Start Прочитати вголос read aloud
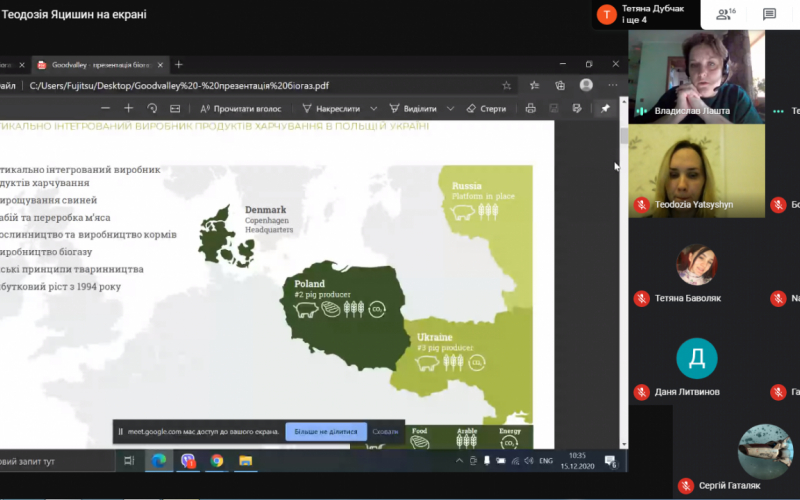 [240, 109]
